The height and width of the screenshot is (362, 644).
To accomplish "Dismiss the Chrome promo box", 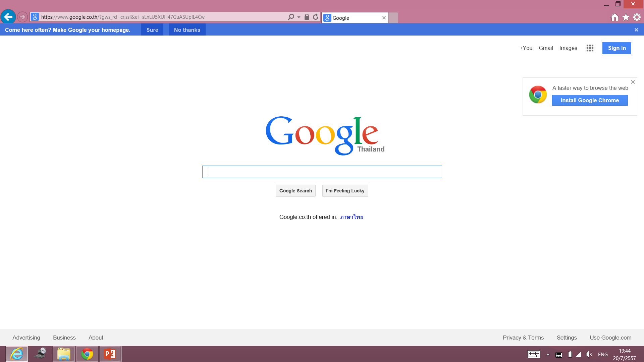I will click(x=633, y=82).
